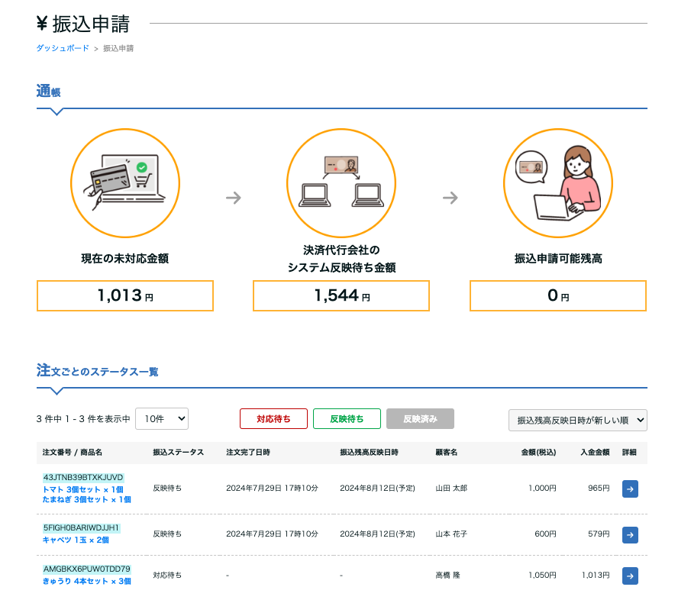This screenshot has width=691, height=616.
Task: Click the payment agency two-laptops illustration
Action: pyautogui.click(x=341, y=183)
